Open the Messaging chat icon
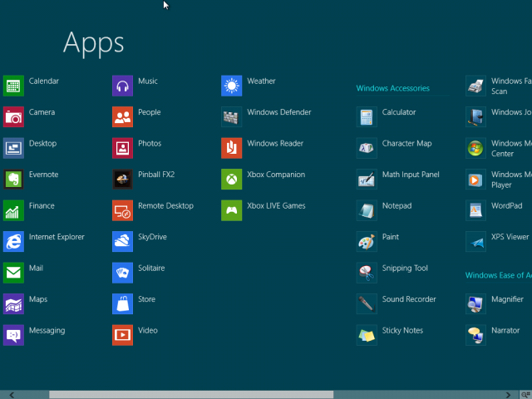The image size is (532, 399). point(13,335)
